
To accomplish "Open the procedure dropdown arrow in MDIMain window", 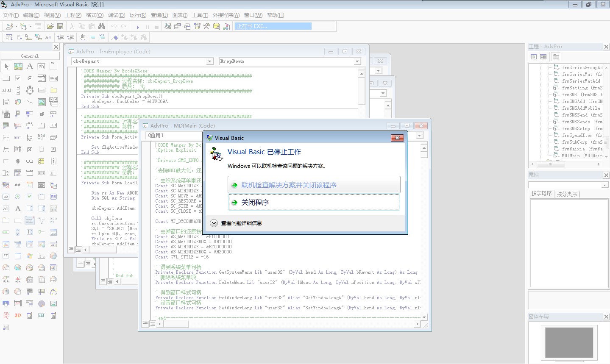I will (420, 136).
